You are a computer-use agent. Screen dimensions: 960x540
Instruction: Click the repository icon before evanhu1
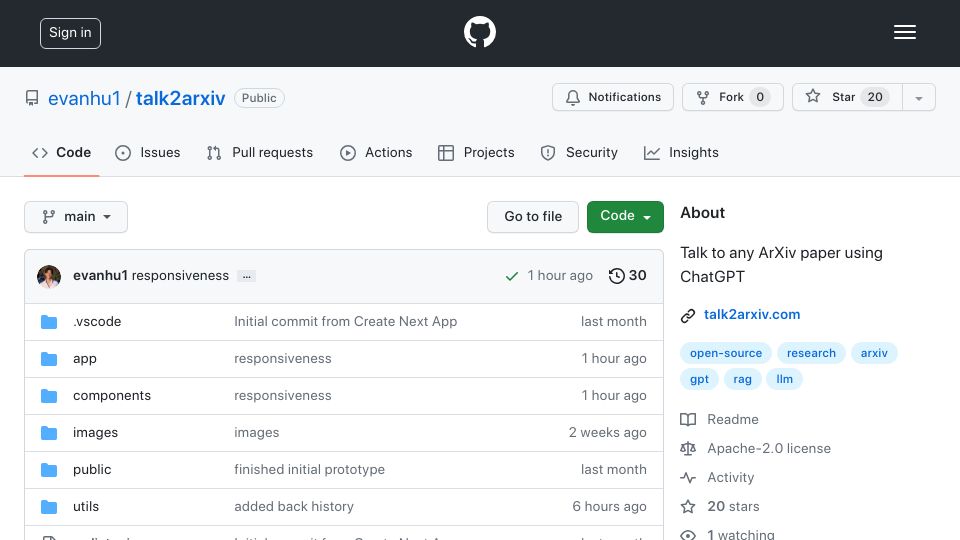click(32, 98)
